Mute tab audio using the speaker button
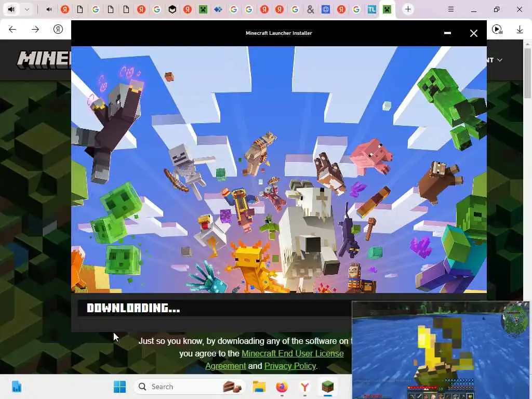The height and width of the screenshot is (399, 532). (11, 9)
